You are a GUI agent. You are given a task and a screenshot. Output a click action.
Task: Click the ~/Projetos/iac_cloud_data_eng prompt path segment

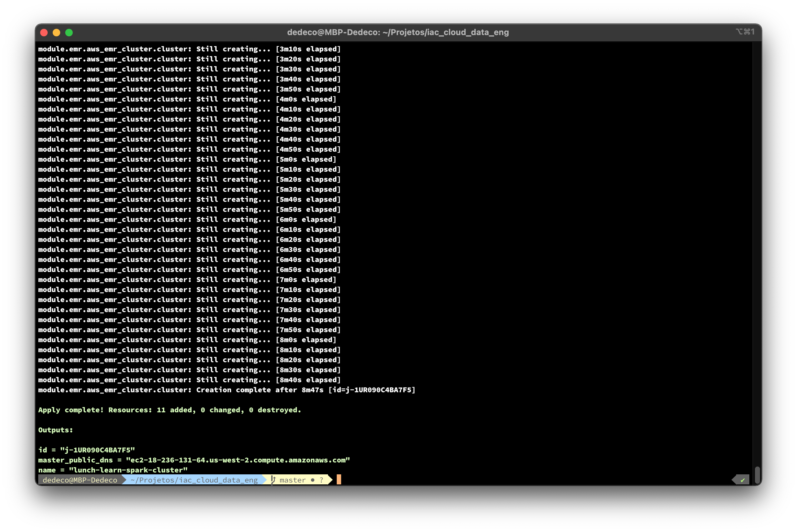pos(194,480)
